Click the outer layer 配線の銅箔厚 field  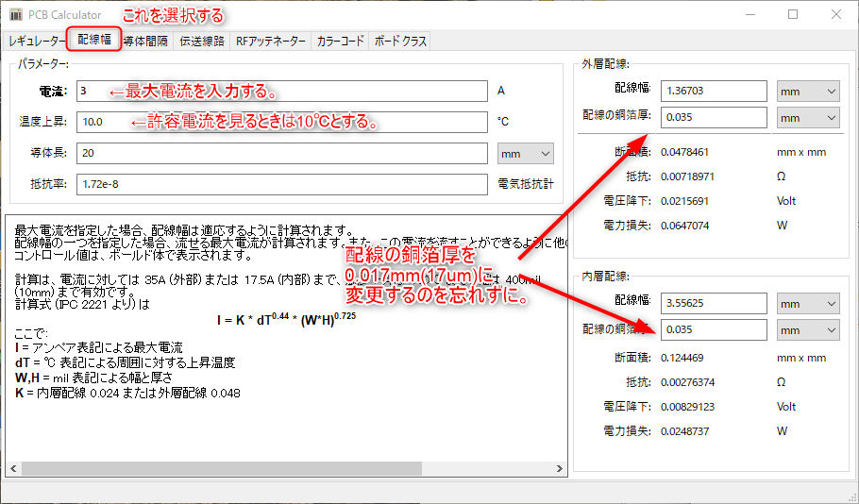[714, 117]
